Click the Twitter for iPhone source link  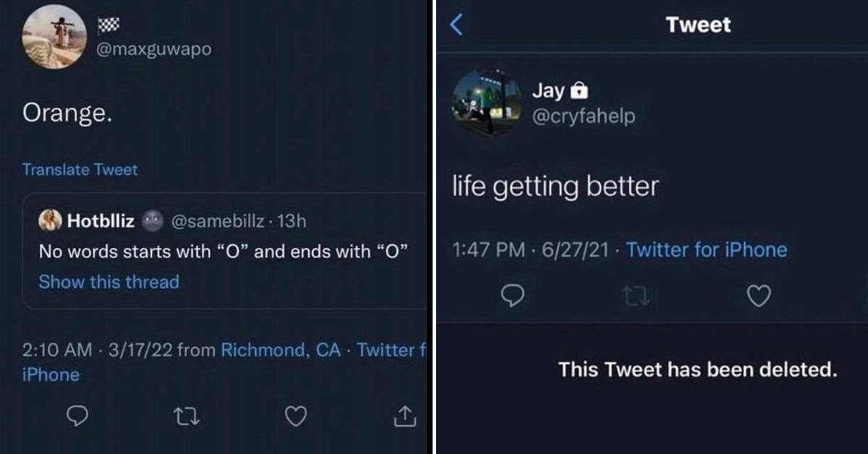pos(707,249)
